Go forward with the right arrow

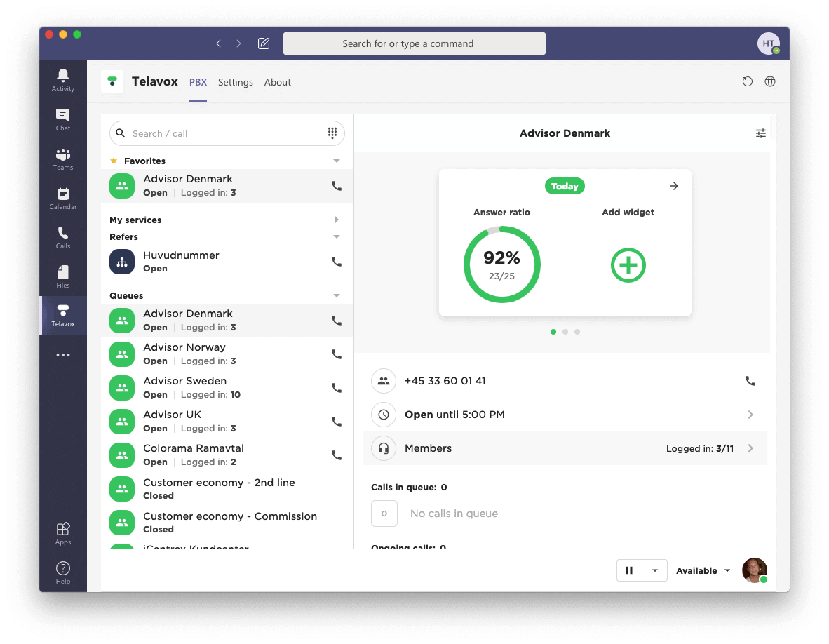(238, 43)
